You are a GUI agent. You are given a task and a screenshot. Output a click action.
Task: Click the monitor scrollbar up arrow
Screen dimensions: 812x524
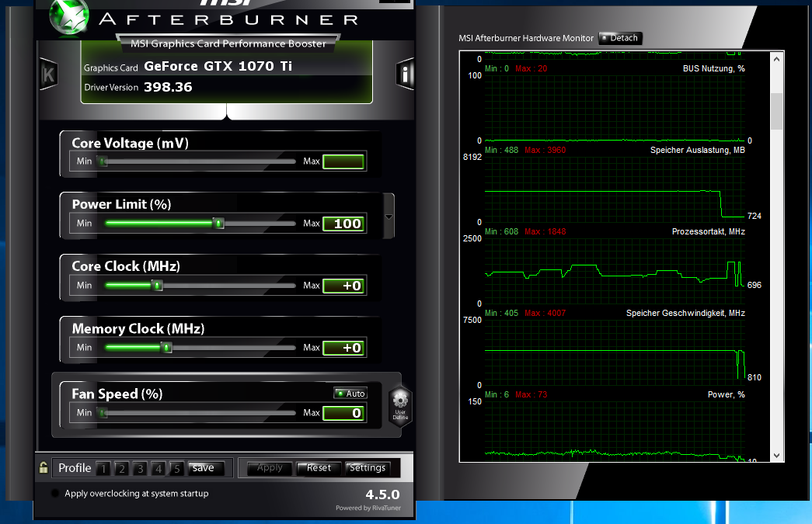[x=776, y=59]
